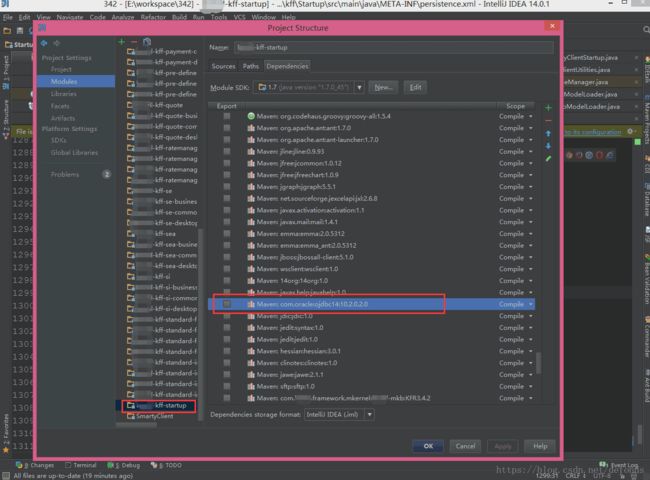The image size is (650, 480).
Task: Click the green plus add module icon
Action: pyautogui.click(x=121, y=42)
